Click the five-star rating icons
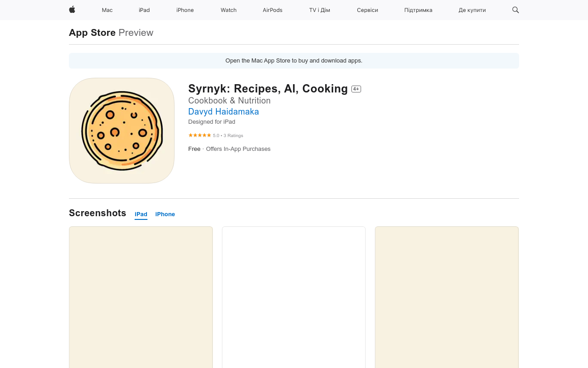This screenshot has width=588, height=368. point(199,135)
